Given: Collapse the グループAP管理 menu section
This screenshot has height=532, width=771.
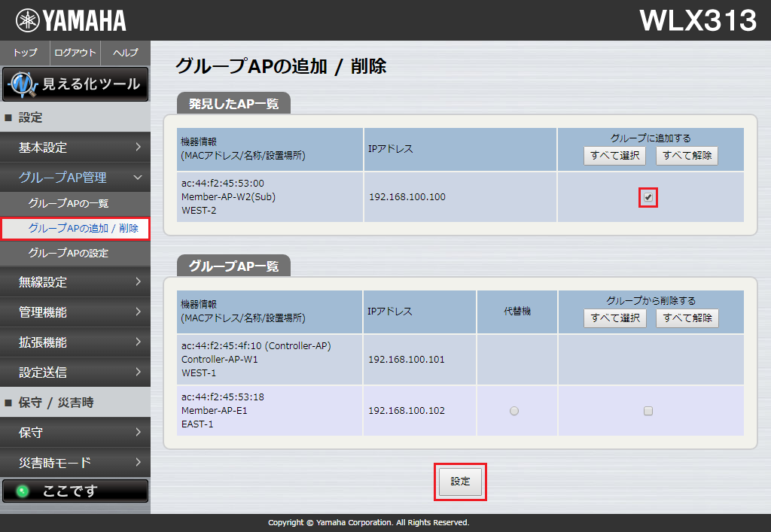Looking at the screenshot, I should click(75, 178).
